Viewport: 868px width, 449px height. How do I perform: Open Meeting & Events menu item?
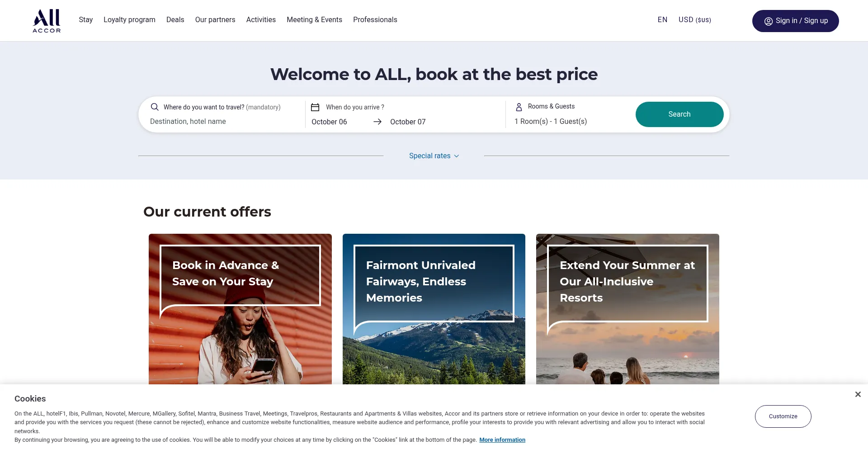click(314, 20)
